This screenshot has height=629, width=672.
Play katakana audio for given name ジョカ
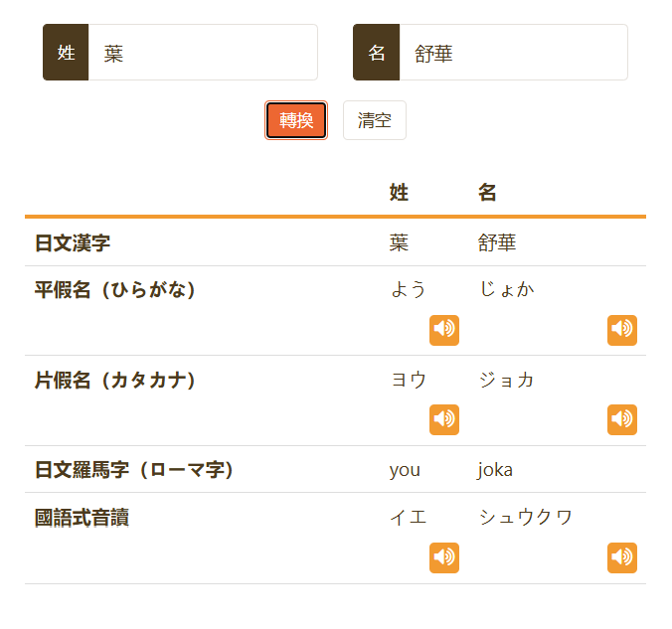[622, 419]
